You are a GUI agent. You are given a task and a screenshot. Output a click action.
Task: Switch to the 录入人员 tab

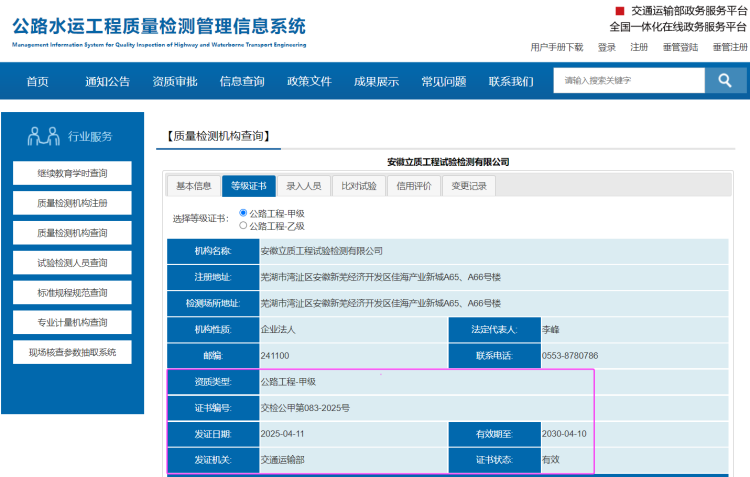coord(304,186)
